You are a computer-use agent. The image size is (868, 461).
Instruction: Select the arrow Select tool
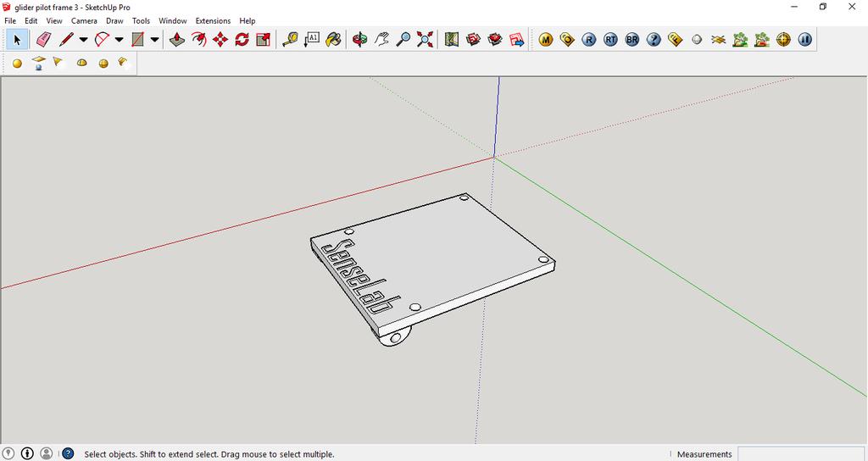pos(17,40)
